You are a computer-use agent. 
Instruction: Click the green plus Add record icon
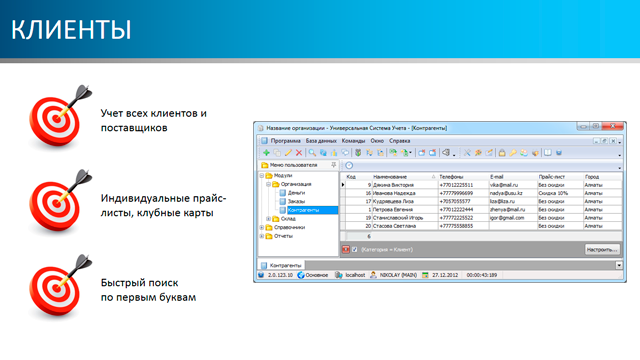pyautogui.click(x=266, y=153)
